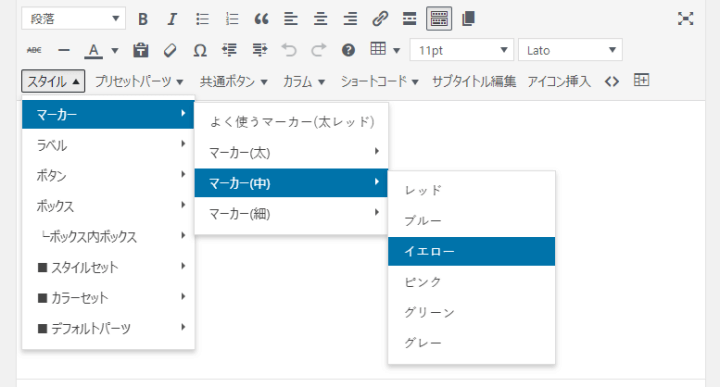720x387 pixels.
Task: Click サブタイトル編集 button
Action: pos(474,82)
